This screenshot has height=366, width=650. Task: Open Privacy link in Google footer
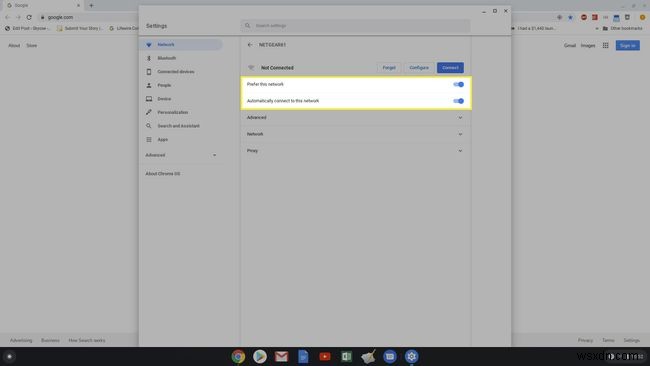[585, 340]
